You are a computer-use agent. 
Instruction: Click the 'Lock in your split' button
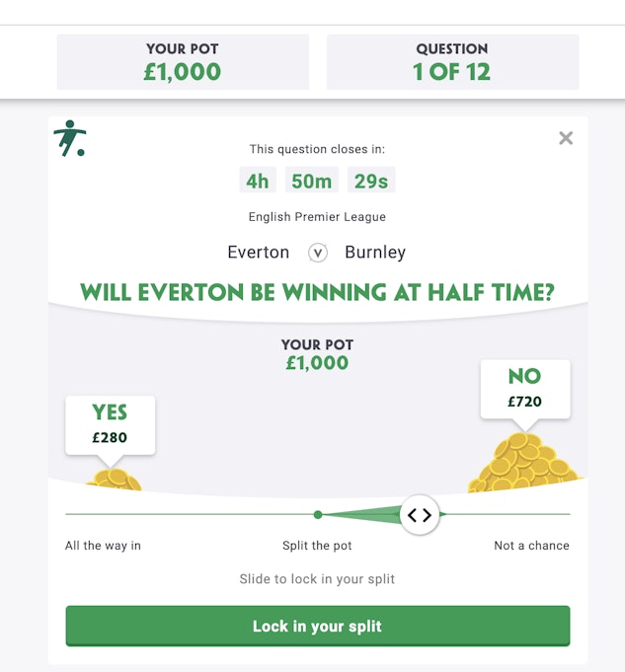click(x=317, y=626)
